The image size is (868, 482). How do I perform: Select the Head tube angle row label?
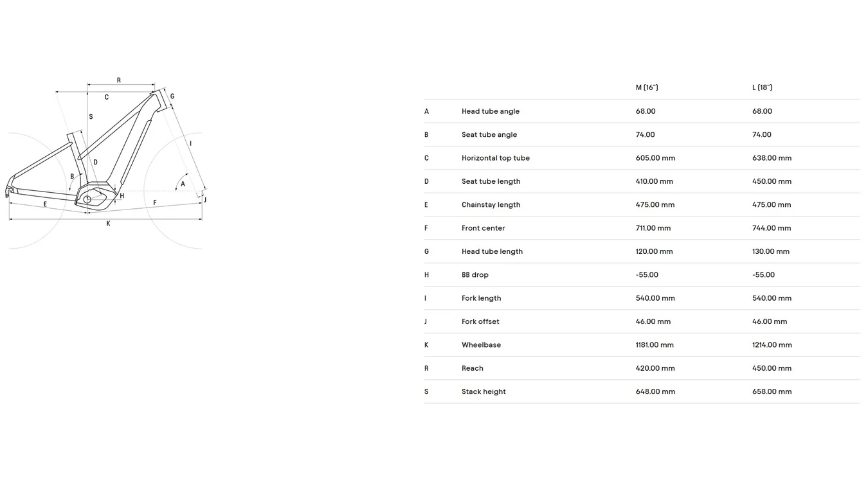point(491,111)
